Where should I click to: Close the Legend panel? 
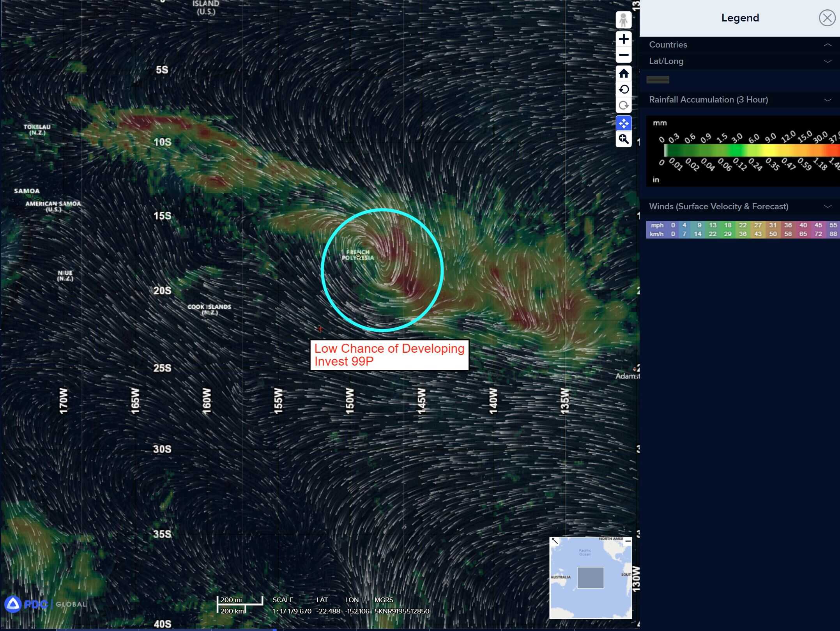tap(827, 18)
